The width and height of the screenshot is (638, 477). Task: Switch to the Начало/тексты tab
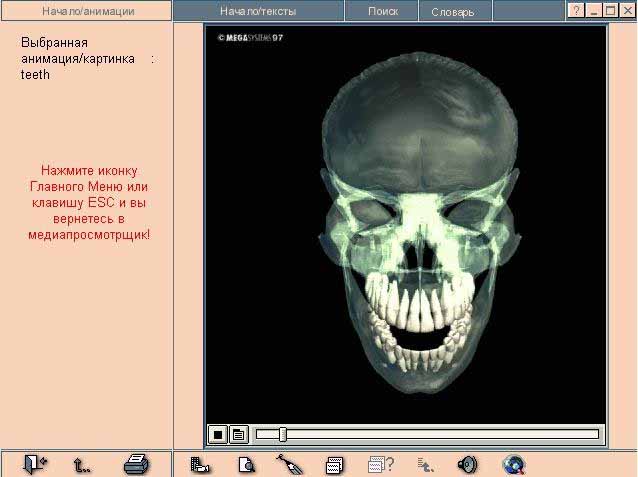click(x=258, y=11)
